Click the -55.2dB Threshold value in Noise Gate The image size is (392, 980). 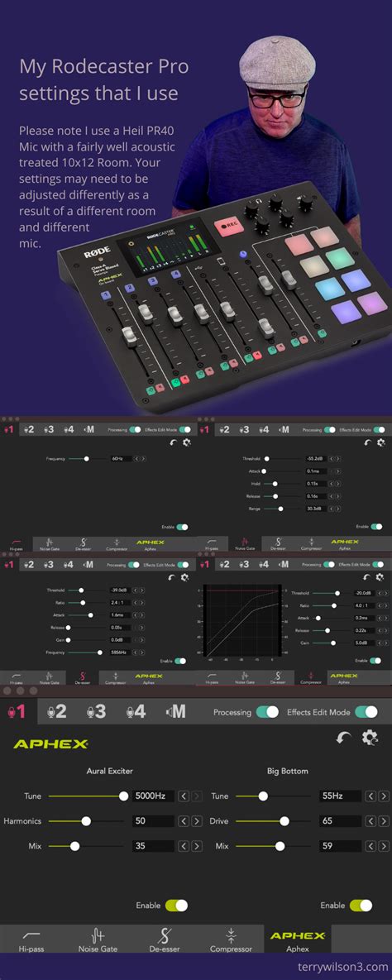click(318, 459)
